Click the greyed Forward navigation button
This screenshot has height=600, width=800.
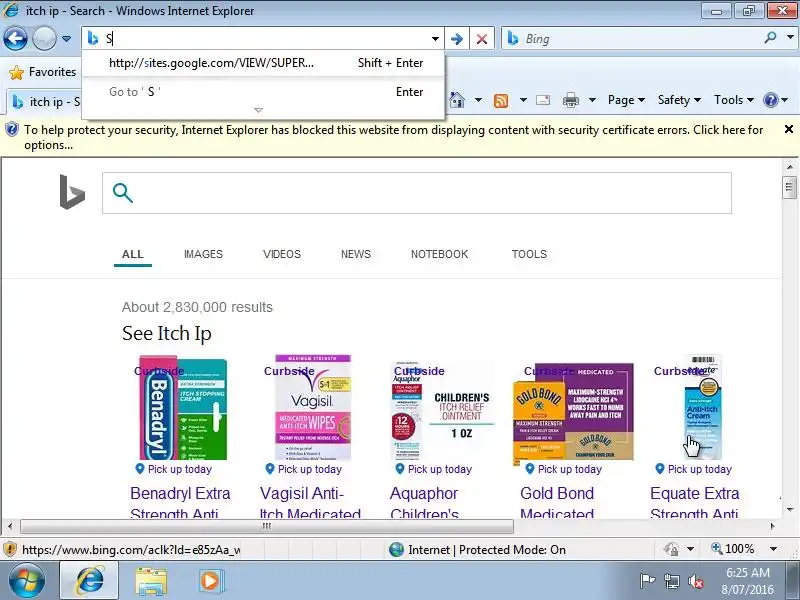44,38
